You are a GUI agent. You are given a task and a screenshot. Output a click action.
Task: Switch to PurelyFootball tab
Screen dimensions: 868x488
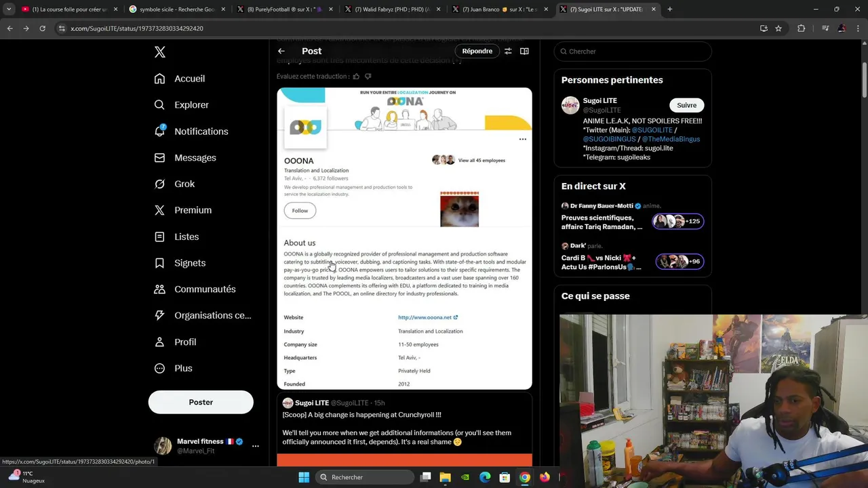point(285,9)
